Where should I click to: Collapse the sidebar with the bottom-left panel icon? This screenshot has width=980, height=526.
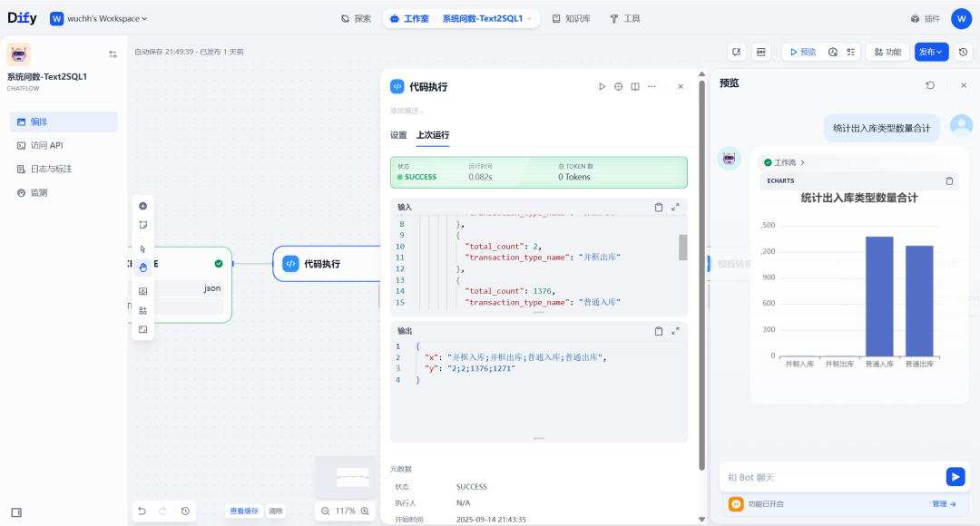17,512
